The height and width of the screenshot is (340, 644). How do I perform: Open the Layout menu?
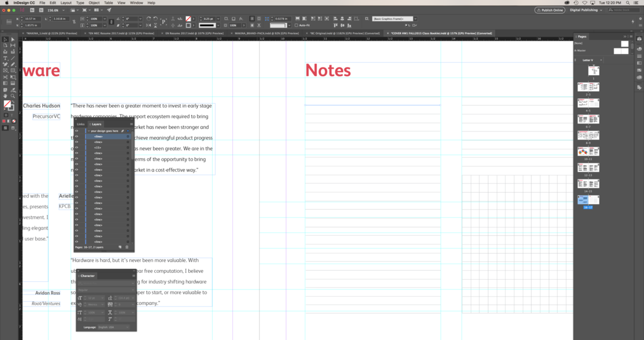click(66, 3)
